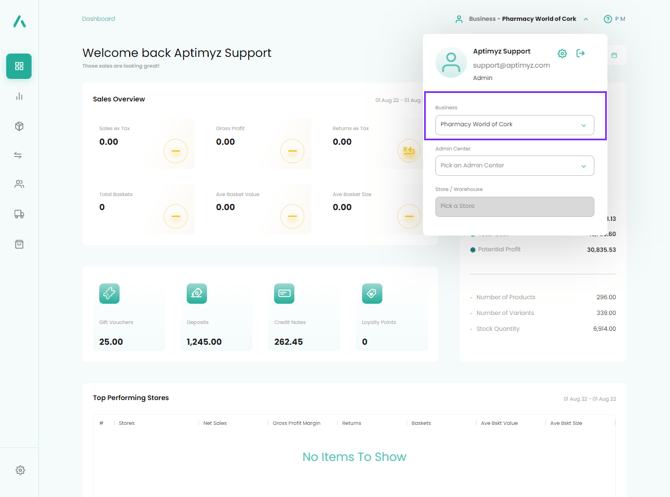Click the help question mark icon
Viewport: 670px width, 497px height.
point(607,19)
